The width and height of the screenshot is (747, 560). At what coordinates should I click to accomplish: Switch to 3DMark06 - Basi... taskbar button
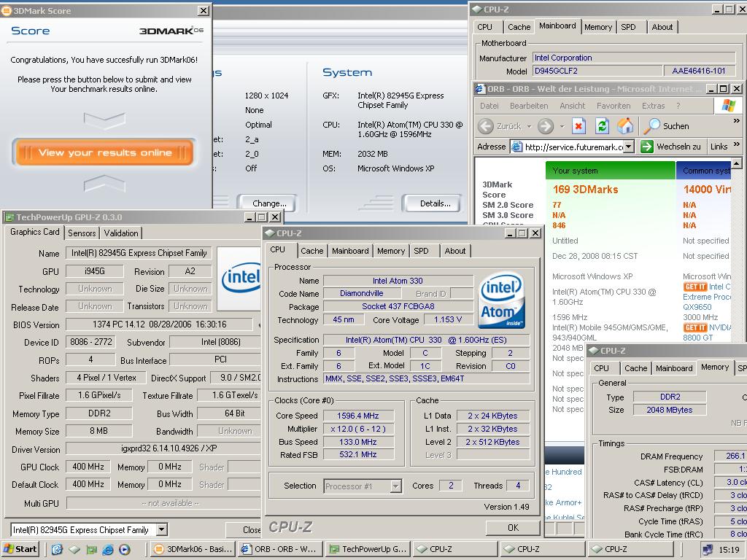(194, 550)
